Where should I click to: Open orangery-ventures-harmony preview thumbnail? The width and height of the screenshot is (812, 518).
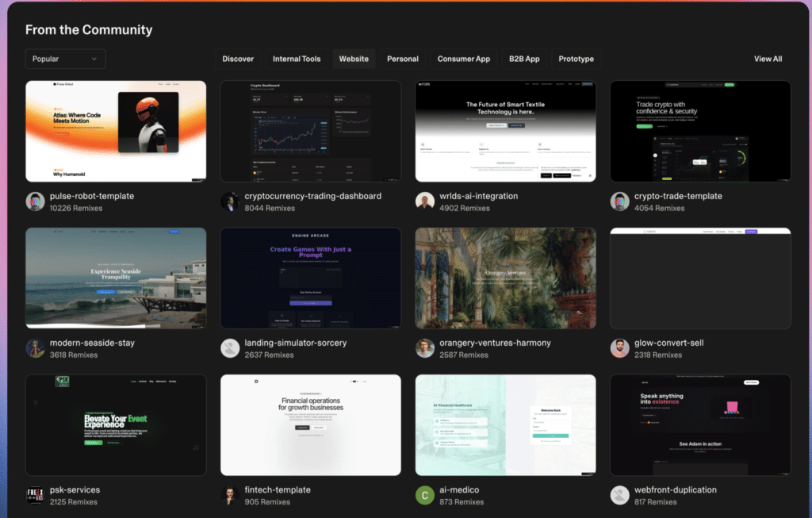[505, 278]
